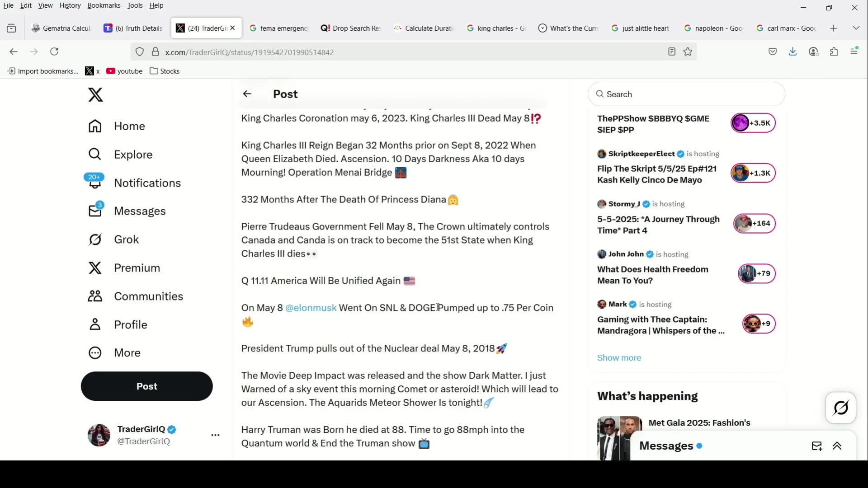The image size is (868, 488).
Task: Open the History menu
Action: pyautogui.click(x=70, y=6)
